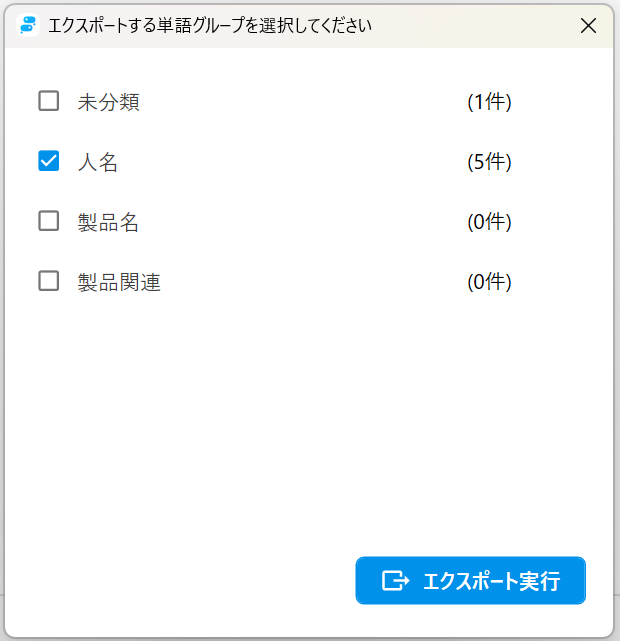Click the export arrow icon on the button
This screenshot has height=641, width=620.
(396, 581)
